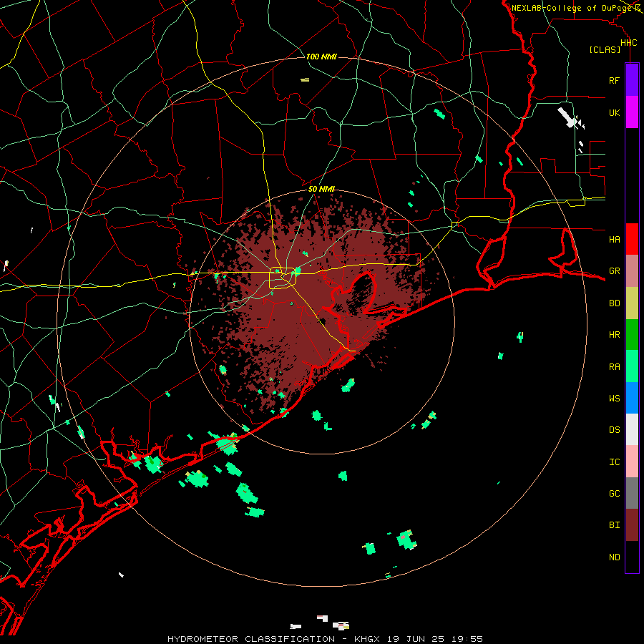Click the DS white legend swatch
This screenshot has width=644, height=644.
click(632, 429)
